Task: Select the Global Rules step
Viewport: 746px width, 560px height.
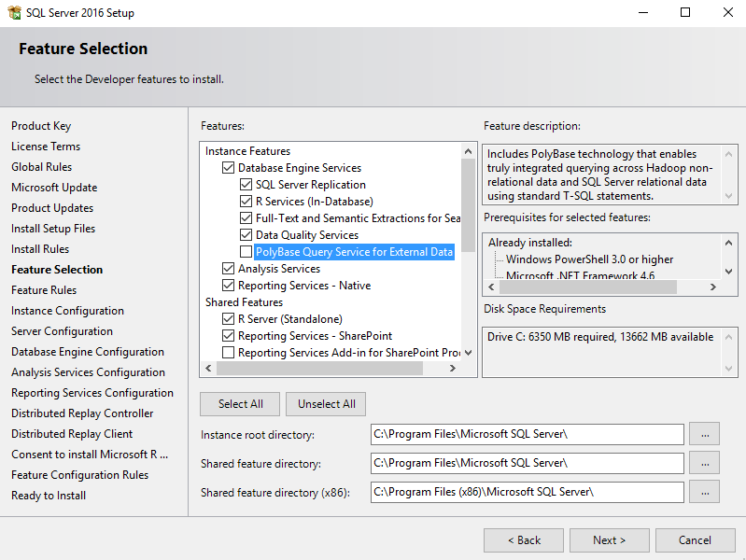Action: 41,167
